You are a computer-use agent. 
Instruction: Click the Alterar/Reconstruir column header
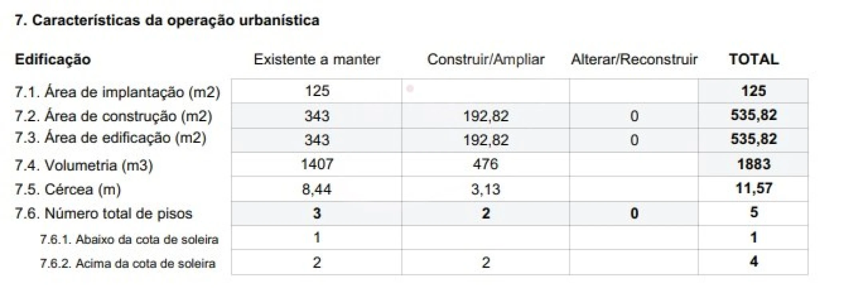[x=634, y=60]
